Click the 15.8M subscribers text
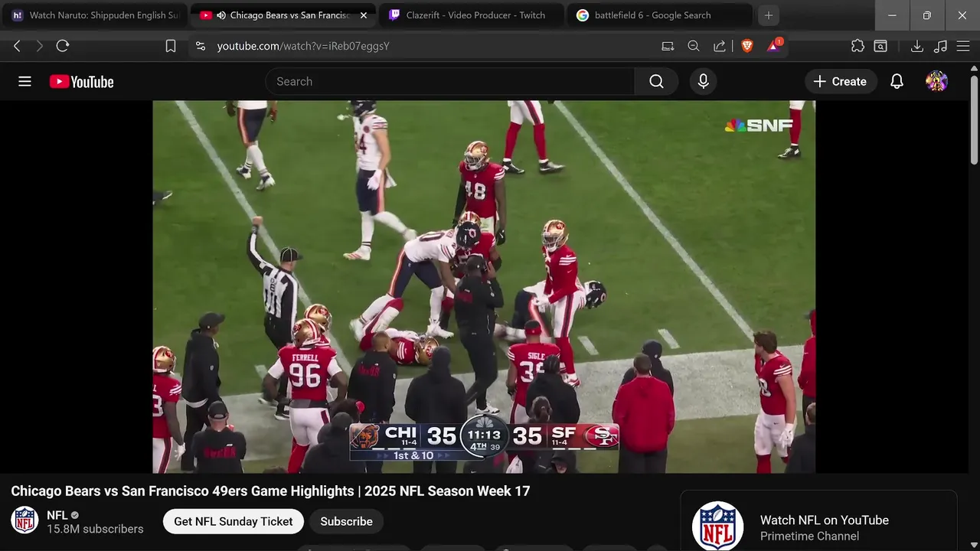 click(95, 529)
